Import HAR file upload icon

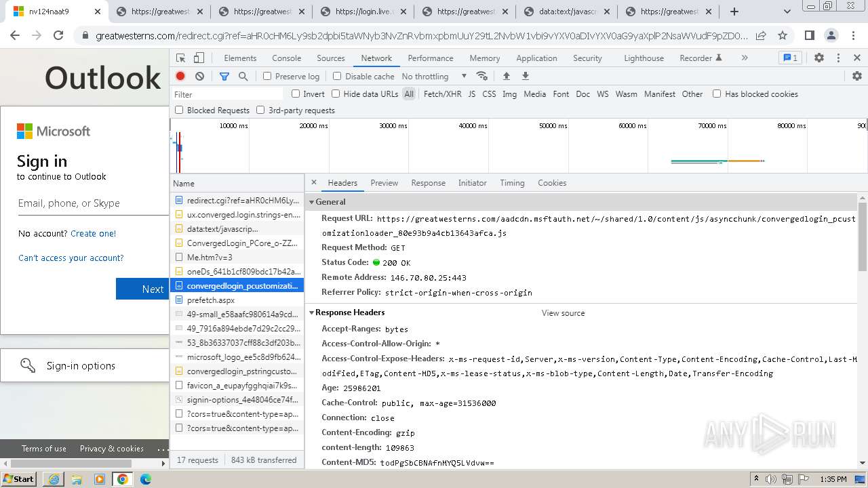click(506, 76)
